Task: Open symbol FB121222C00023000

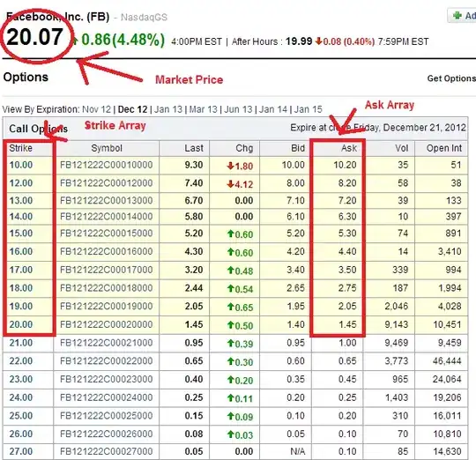Action: 107,379
